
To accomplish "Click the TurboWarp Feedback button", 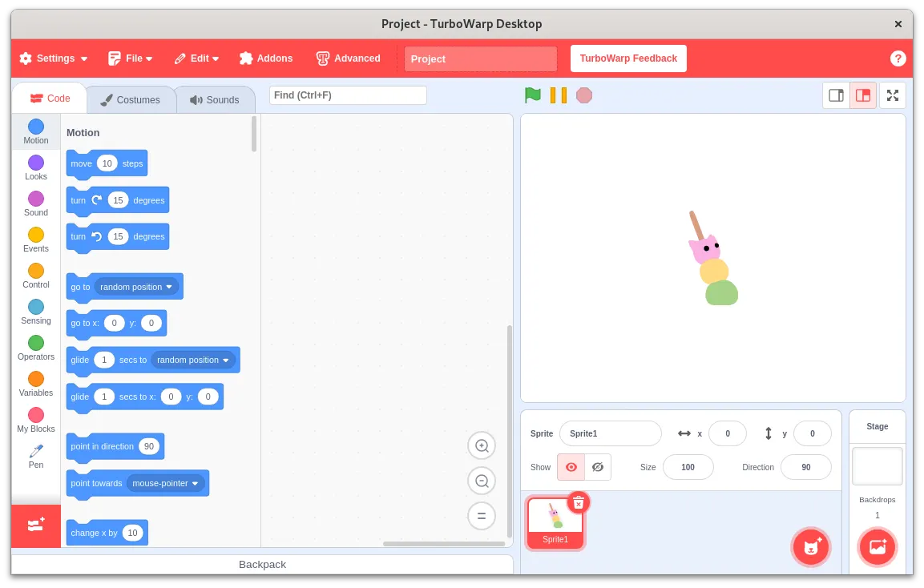I will click(628, 58).
